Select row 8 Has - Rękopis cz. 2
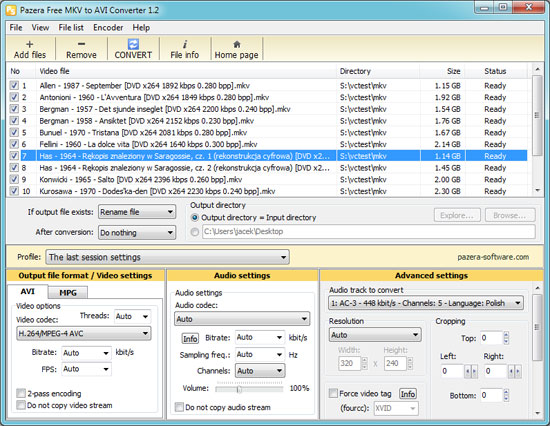550x426 pixels. click(268, 168)
